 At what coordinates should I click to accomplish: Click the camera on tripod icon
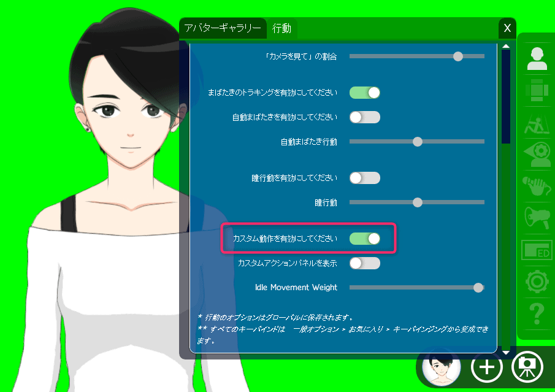pos(527,367)
